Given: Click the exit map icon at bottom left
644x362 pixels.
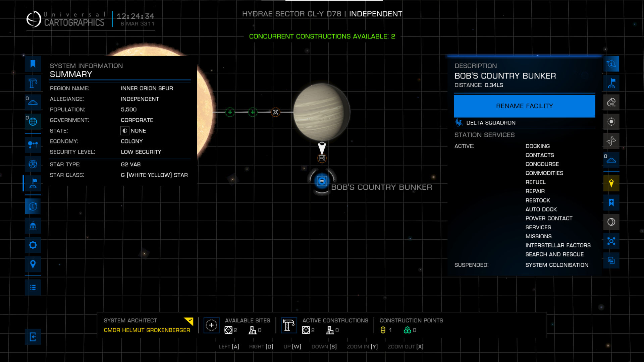Looking at the screenshot, I should point(33,337).
